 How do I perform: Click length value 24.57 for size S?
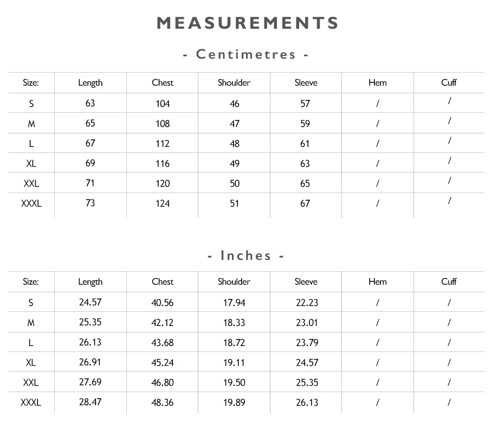(x=91, y=303)
